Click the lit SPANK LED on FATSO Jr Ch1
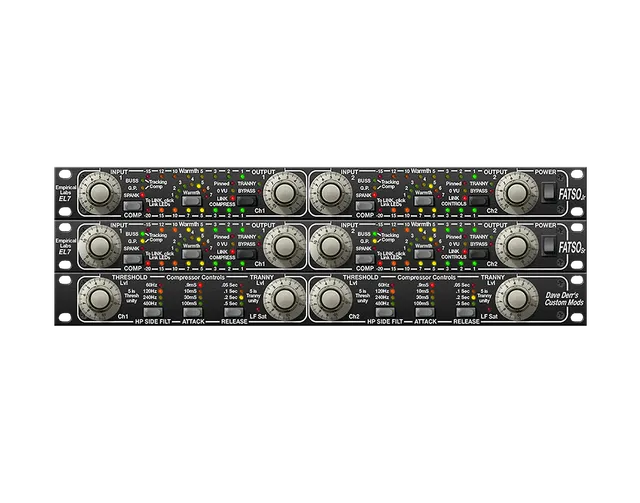 142,196
